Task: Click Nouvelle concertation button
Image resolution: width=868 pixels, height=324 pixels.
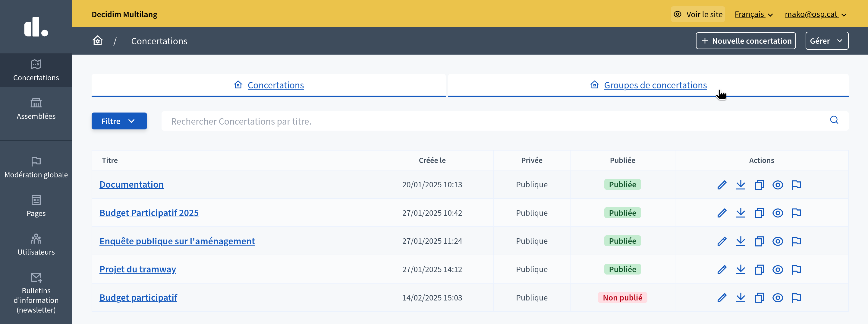Action: (x=746, y=41)
